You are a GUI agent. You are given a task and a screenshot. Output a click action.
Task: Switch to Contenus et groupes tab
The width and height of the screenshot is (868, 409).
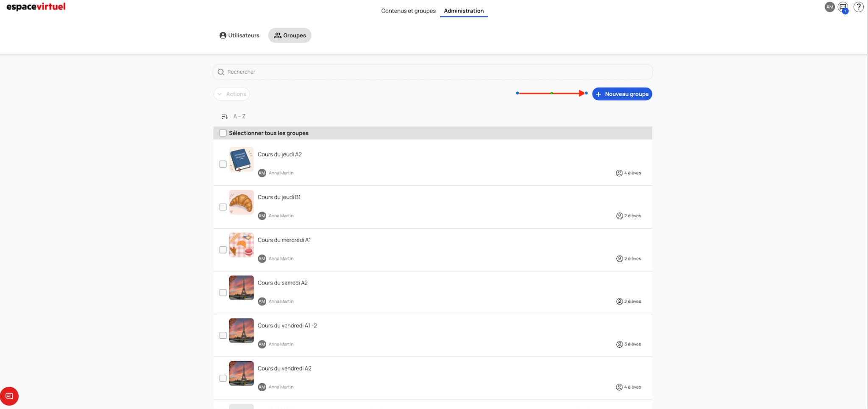pyautogui.click(x=408, y=11)
